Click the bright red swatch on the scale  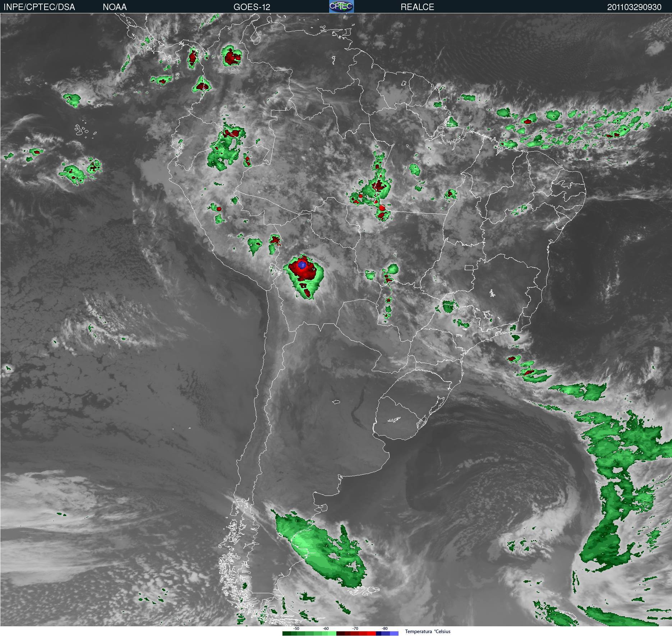(372, 633)
